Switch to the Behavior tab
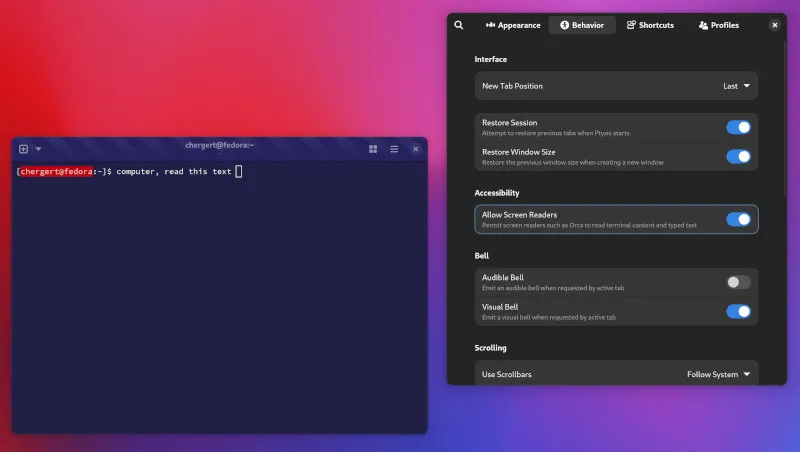The width and height of the screenshot is (800, 452). pyautogui.click(x=582, y=25)
